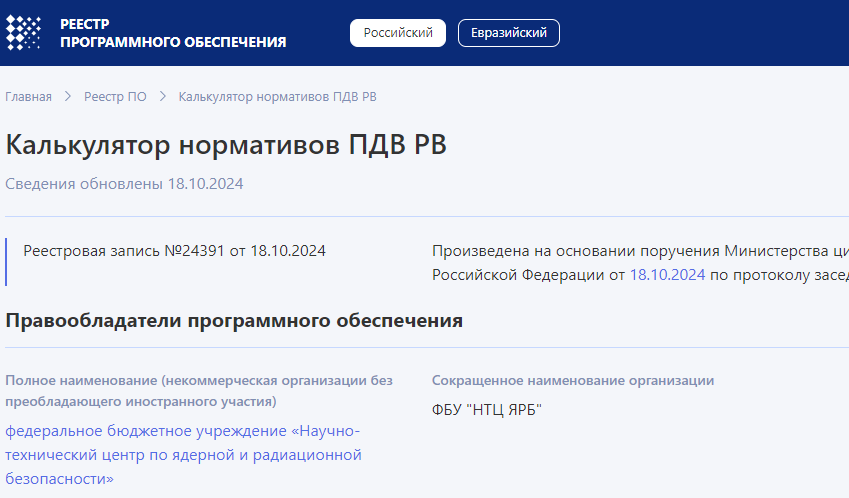Click the registry logo icon in header
849x498 pixels.
click(24, 33)
